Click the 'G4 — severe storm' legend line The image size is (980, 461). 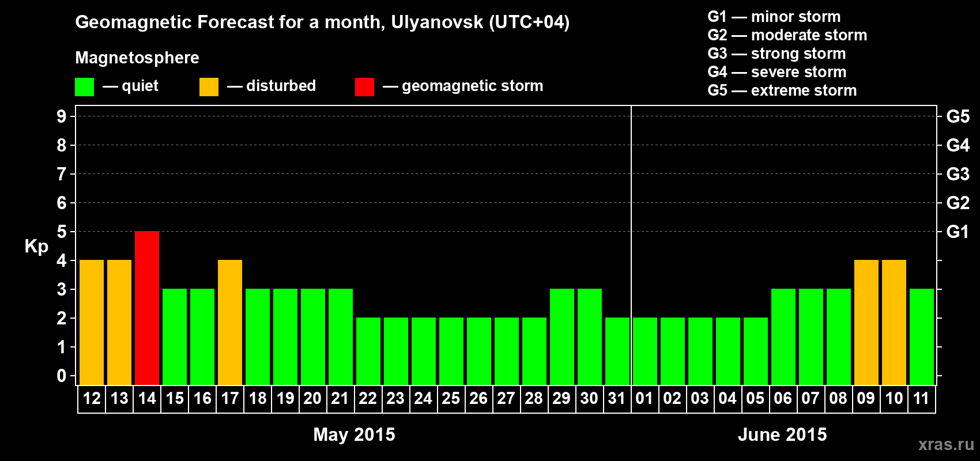(x=777, y=72)
